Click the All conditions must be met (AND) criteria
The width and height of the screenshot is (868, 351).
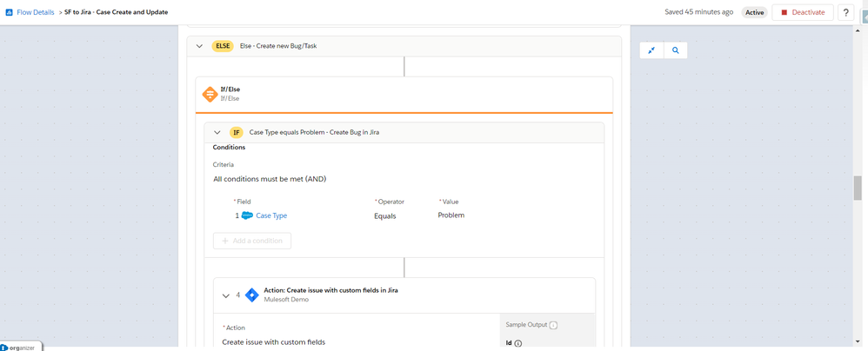(269, 179)
